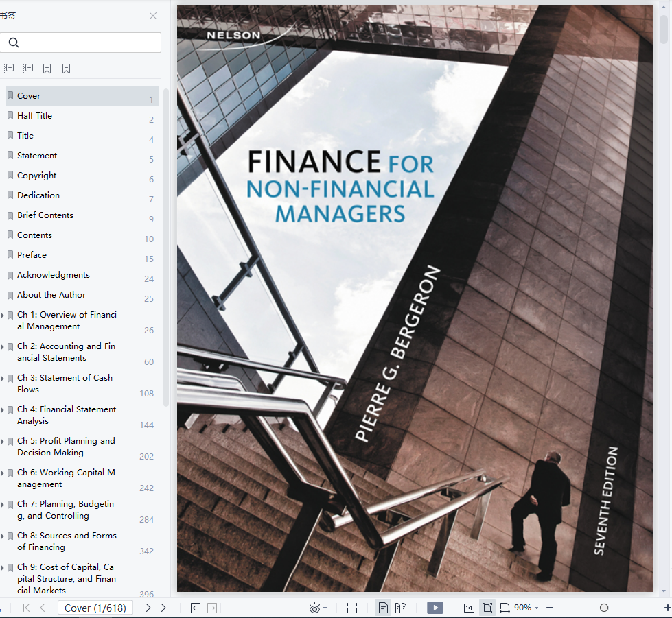Collapse all bookmarks icon
Screen dimensions: 672x618
click(x=28, y=68)
